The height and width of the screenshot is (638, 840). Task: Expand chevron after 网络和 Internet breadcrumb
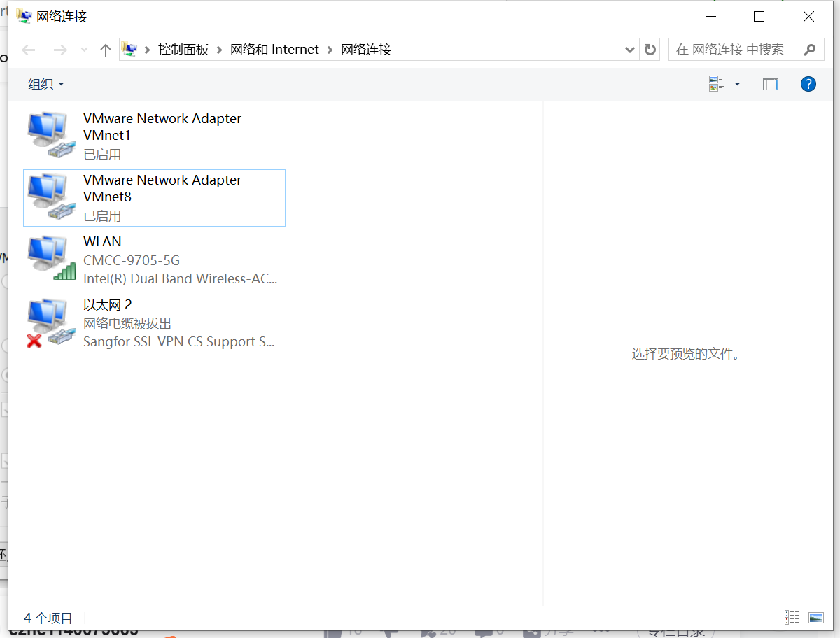(x=330, y=50)
